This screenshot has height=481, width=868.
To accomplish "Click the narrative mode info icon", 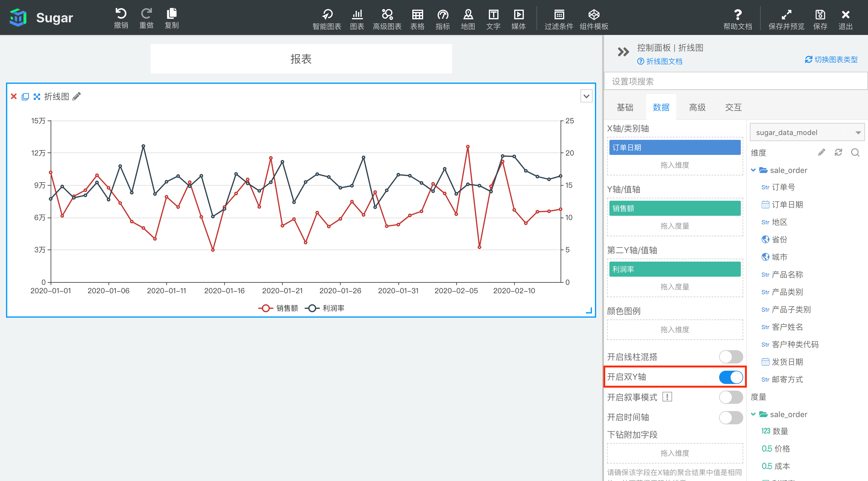I will pyautogui.click(x=667, y=397).
